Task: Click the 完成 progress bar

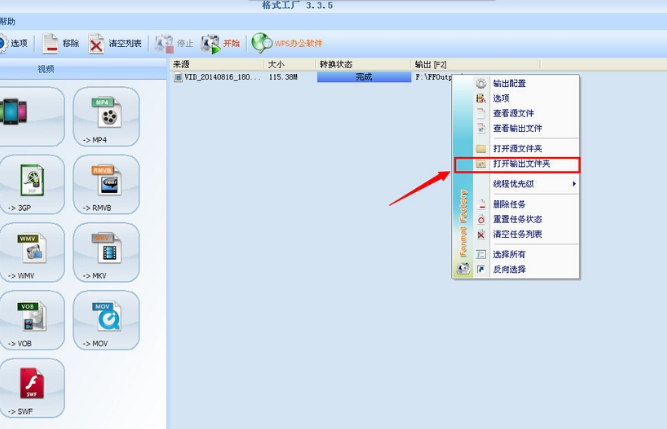Action: pyautogui.click(x=364, y=77)
